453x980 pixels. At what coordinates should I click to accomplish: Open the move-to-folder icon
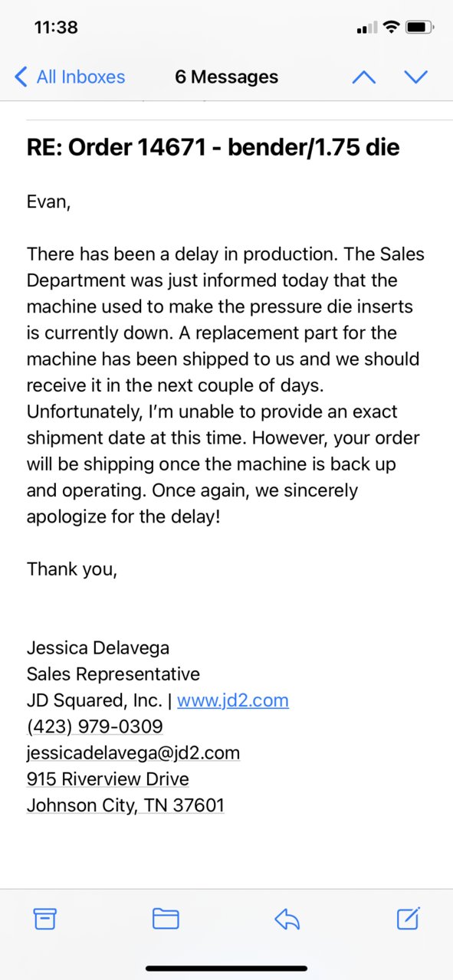[x=166, y=918]
